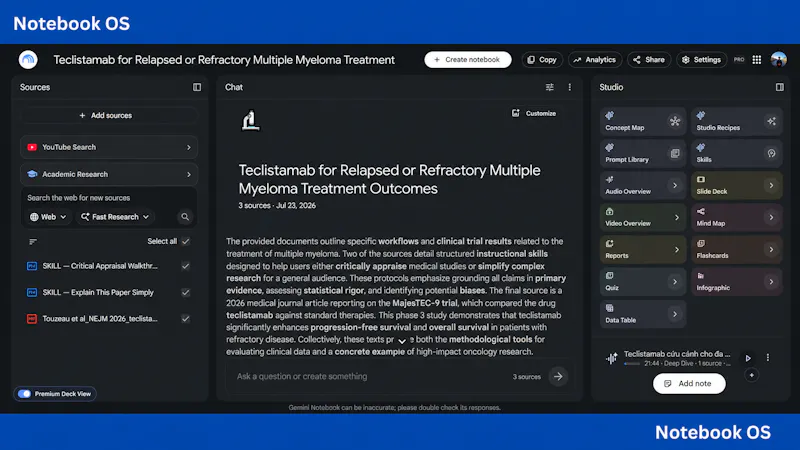Click the audio waveform icon of the overview

(611, 358)
